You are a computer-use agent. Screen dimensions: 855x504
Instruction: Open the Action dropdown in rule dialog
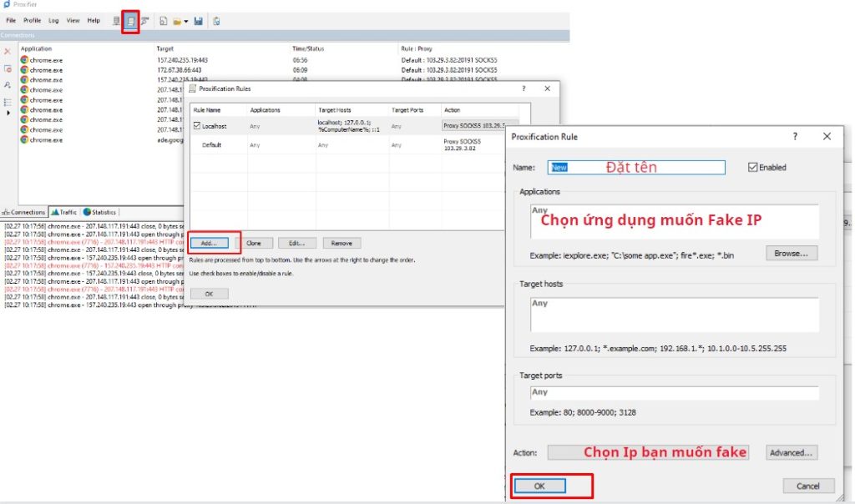click(647, 452)
